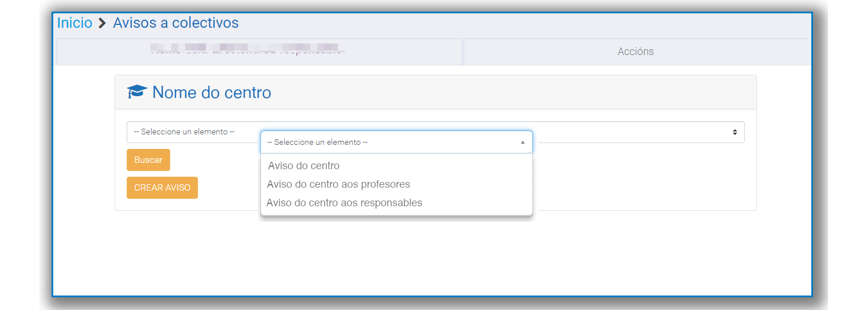The width and height of the screenshot is (868, 310).
Task: Open the Avisos a colectivos breadcrumb
Action: click(176, 23)
